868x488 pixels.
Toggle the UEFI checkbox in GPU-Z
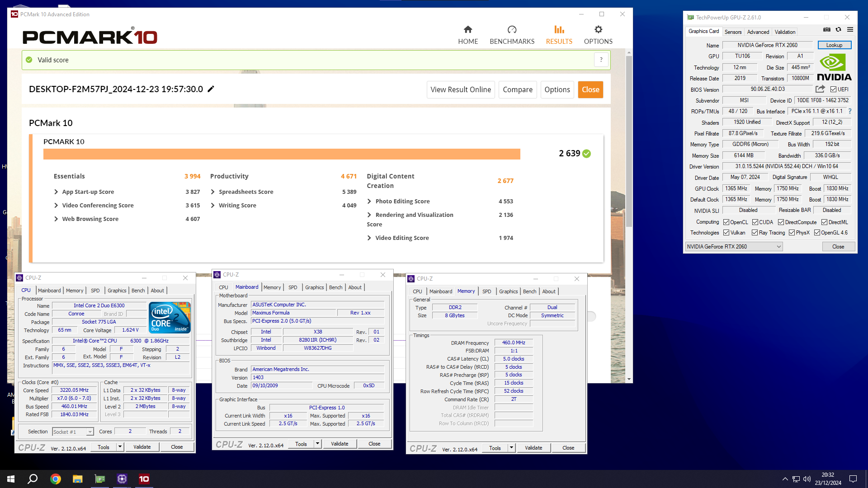click(x=833, y=89)
